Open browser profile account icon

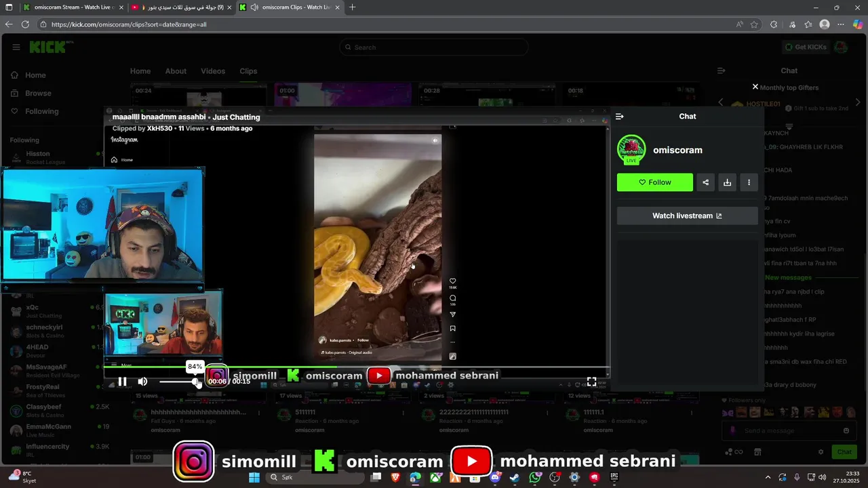pos(825,24)
